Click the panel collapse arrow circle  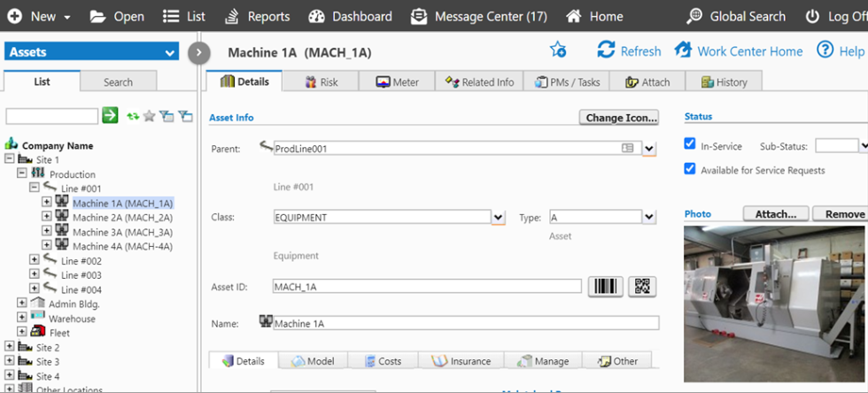(198, 53)
